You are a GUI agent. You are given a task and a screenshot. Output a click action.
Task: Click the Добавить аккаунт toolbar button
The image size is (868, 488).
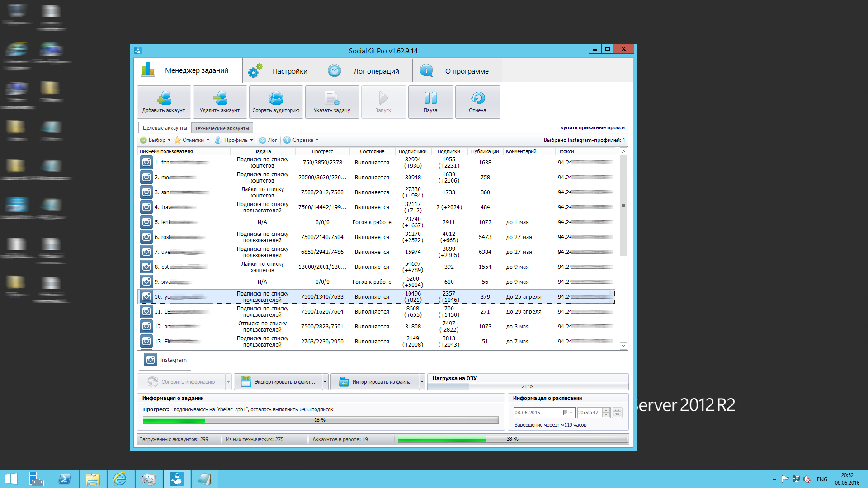(164, 102)
